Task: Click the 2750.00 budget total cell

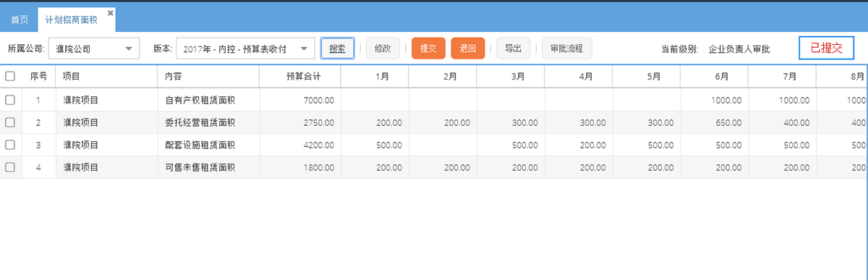Action: [299, 122]
